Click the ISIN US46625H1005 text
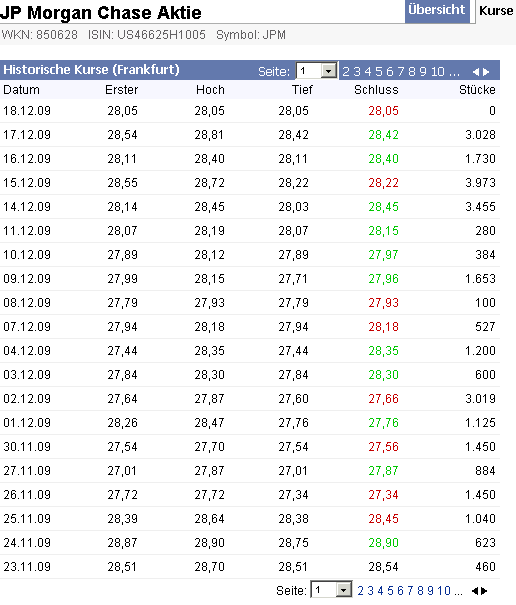The width and height of the screenshot is (516, 605). click(147, 35)
